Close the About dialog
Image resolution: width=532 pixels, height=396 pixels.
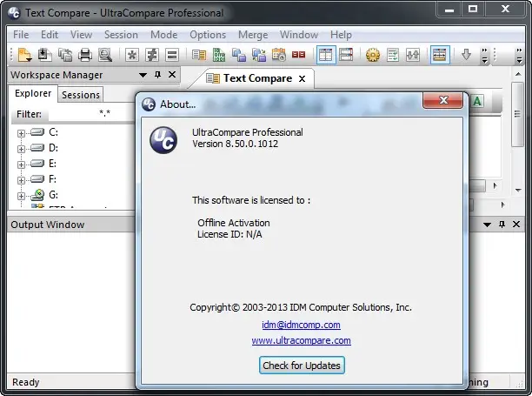pyautogui.click(x=442, y=100)
